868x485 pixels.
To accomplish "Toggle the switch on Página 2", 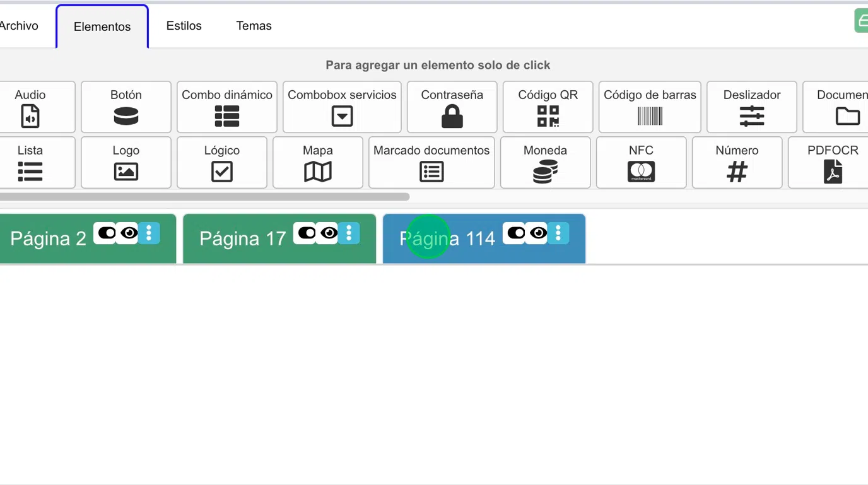I will [106, 233].
